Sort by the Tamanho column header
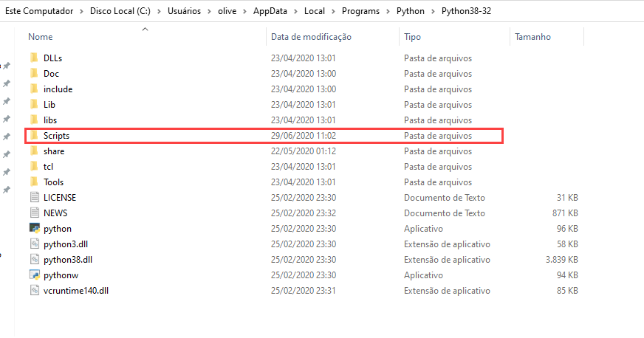This screenshot has width=644, height=338. (x=532, y=37)
